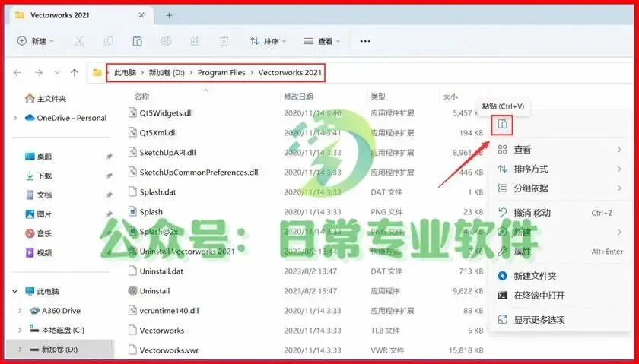The width and height of the screenshot is (639, 364).
Task: Select the Splash PNG file icon
Action: click(x=132, y=212)
